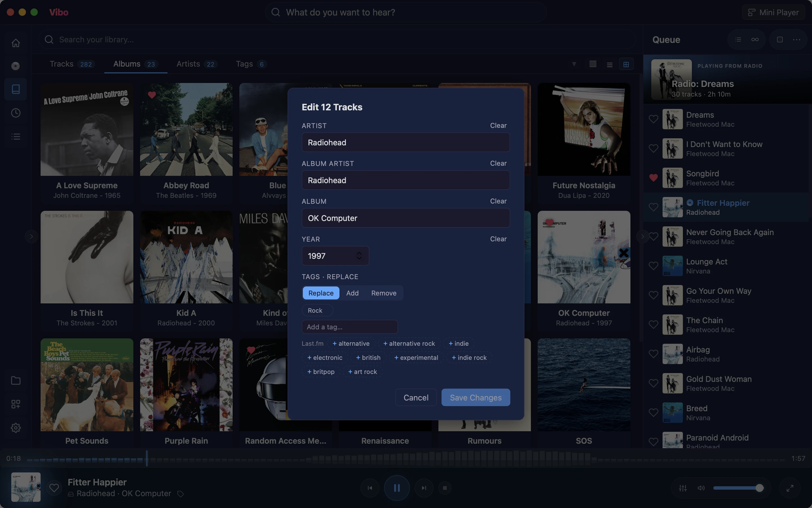Open the Playlists list icon in sidebar

pyautogui.click(x=16, y=136)
